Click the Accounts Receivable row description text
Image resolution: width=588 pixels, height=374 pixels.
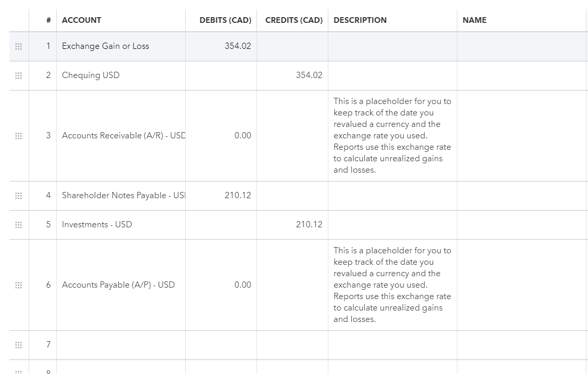tap(392, 136)
